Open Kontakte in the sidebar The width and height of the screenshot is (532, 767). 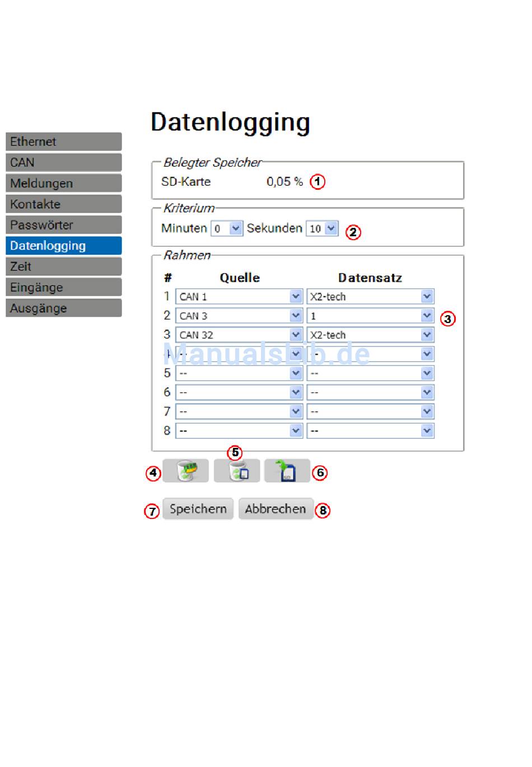[64, 204]
